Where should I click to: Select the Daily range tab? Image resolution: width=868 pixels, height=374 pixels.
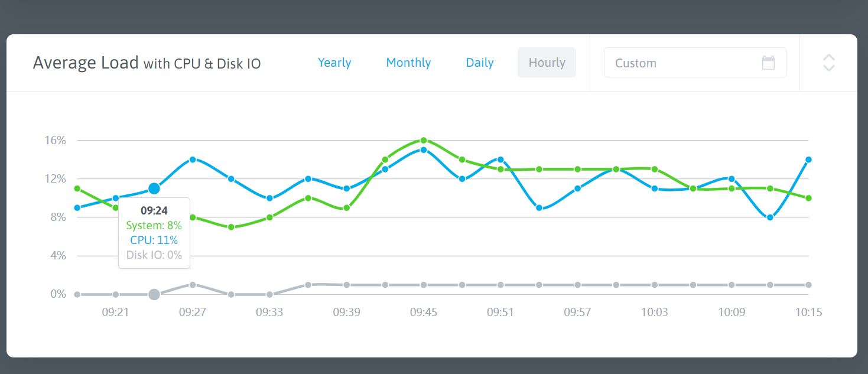(480, 63)
